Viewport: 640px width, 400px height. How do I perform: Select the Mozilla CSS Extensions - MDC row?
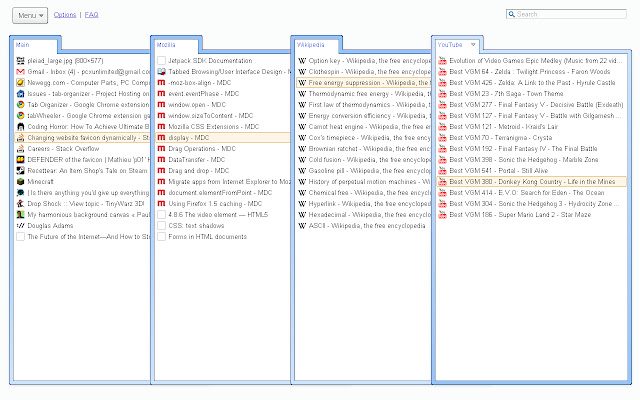click(223, 127)
